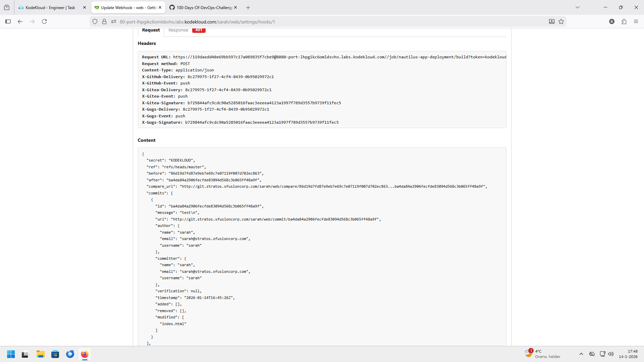Show hidden system tray icons
The image size is (644, 362).
(x=581, y=354)
